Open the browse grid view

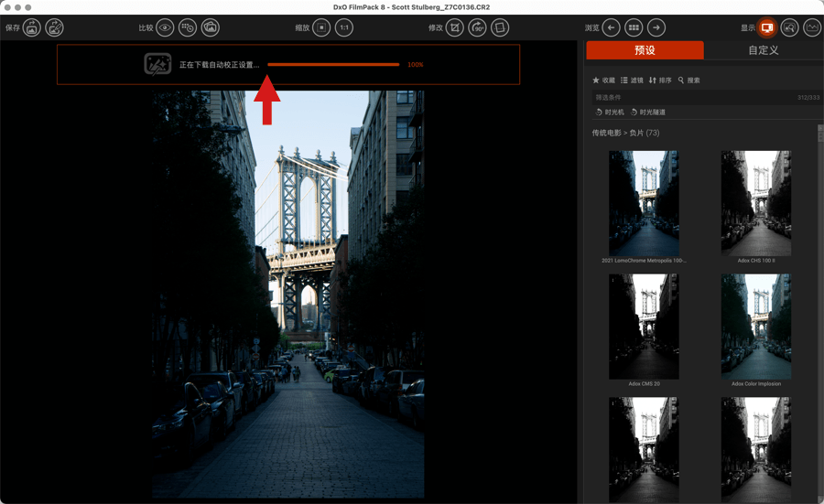(x=634, y=28)
